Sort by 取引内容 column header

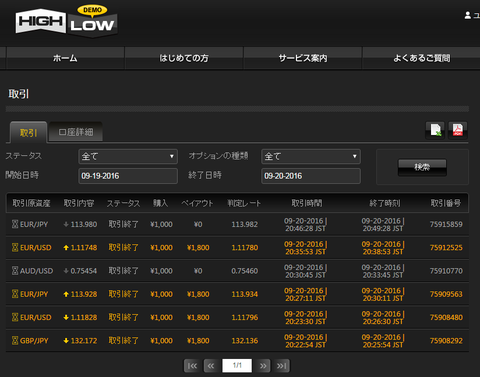point(79,203)
